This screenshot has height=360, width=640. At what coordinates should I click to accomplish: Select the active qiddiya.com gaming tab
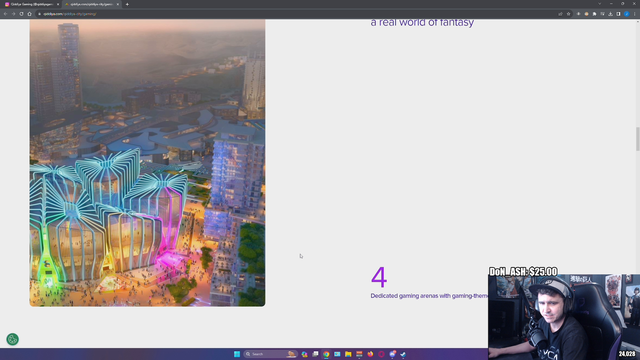[91, 4]
